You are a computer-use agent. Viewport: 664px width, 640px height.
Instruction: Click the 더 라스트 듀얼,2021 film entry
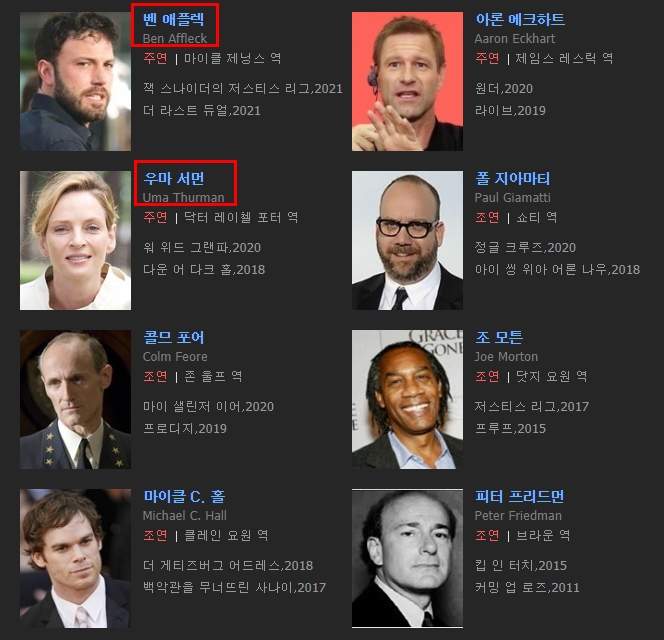point(202,111)
